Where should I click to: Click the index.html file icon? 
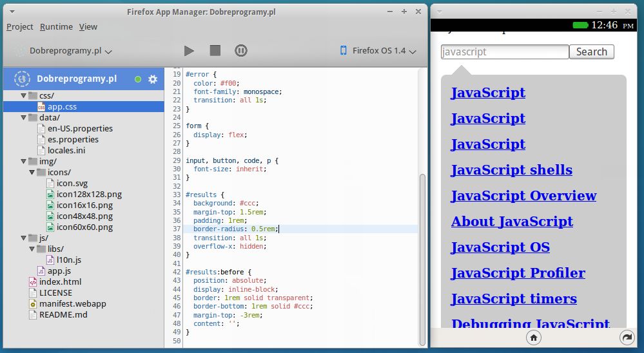pyautogui.click(x=33, y=282)
